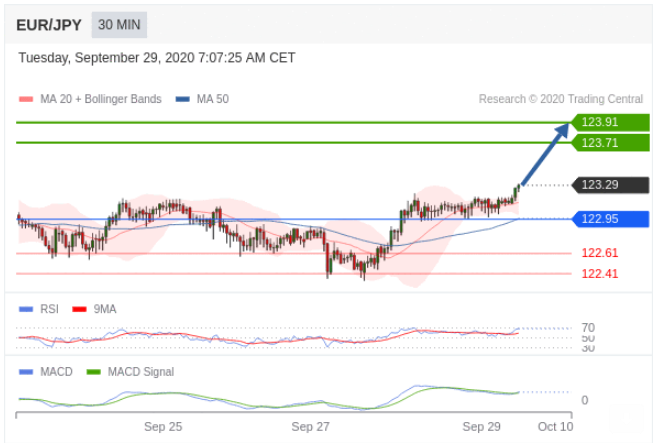Image resolution: width=658 pixels, height=443 pixels.
Task: Click the green MACD Signal legend swatch
Action: click(x=94, y=372)
